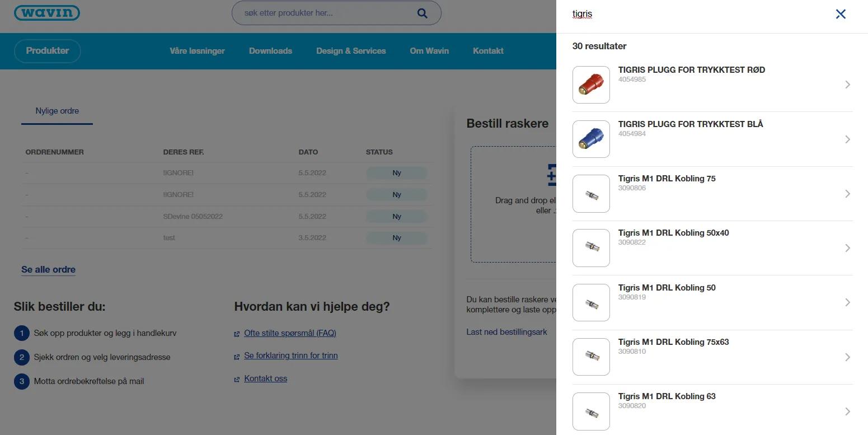Click the magnifier search icon in header
This screenshot has height=435, width=868.
[422, 13]
